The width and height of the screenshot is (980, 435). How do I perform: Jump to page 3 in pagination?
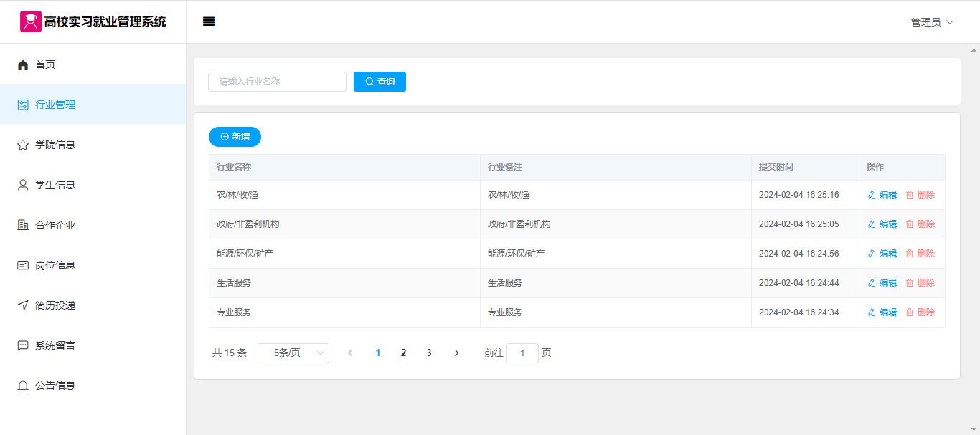tap(429, 353)
